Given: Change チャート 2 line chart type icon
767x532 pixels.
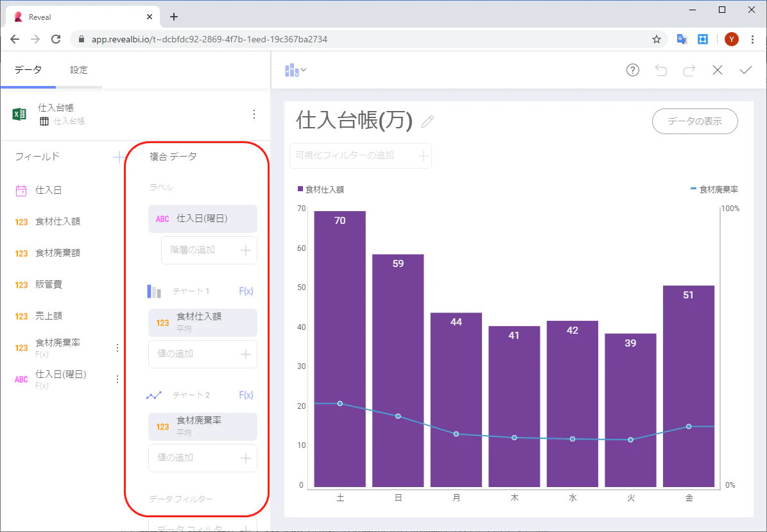Looking at the screenshot, I should coord(154,395).
